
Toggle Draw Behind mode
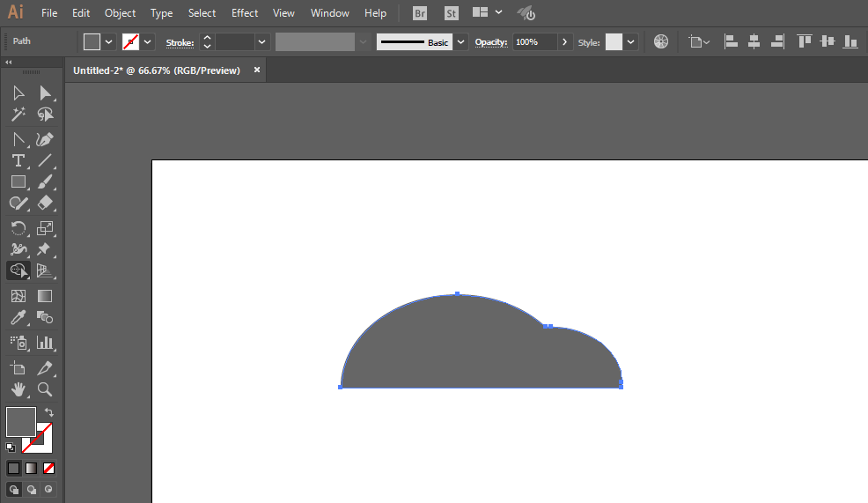(32, 489)
